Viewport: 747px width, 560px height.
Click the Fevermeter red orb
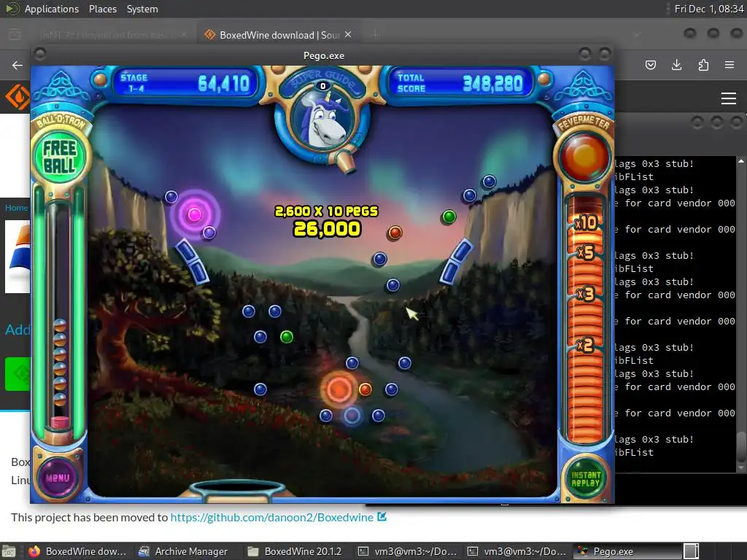(x=584, y=157)
